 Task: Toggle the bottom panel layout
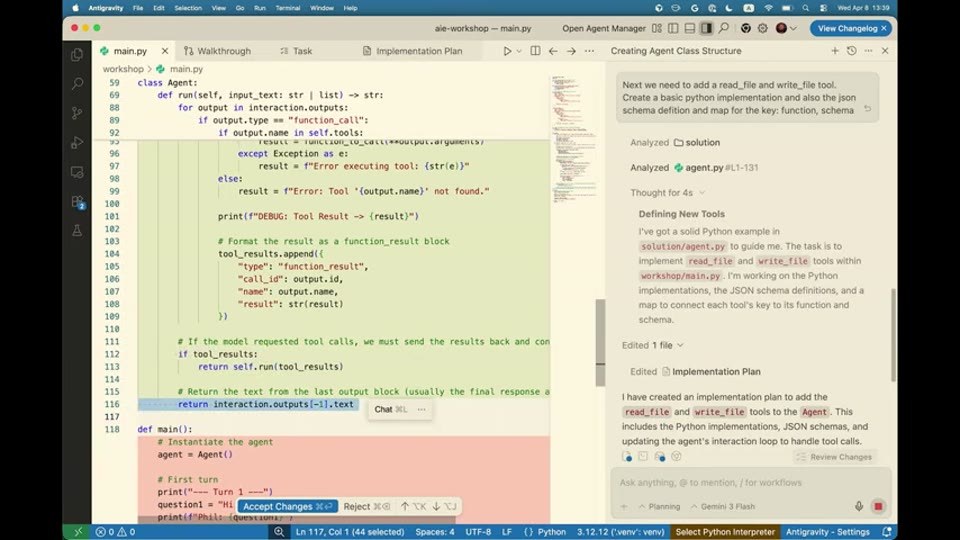click(x=689, y=28)
